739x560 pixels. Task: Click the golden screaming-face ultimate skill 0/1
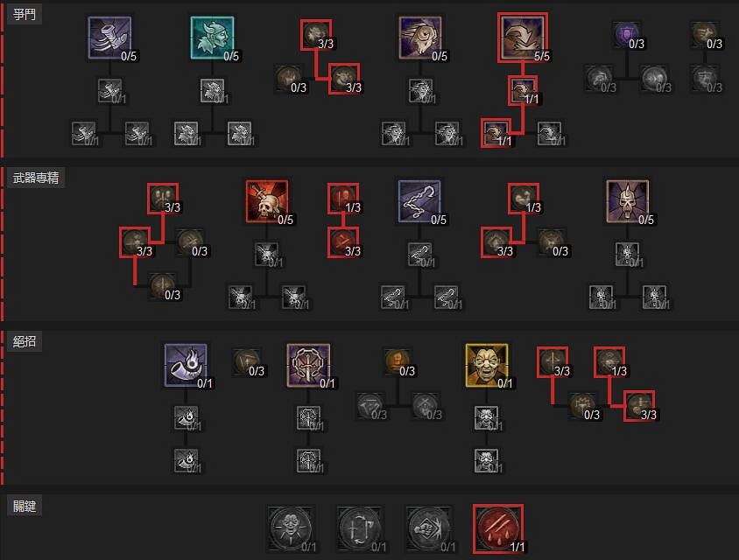tap(487, 366)
